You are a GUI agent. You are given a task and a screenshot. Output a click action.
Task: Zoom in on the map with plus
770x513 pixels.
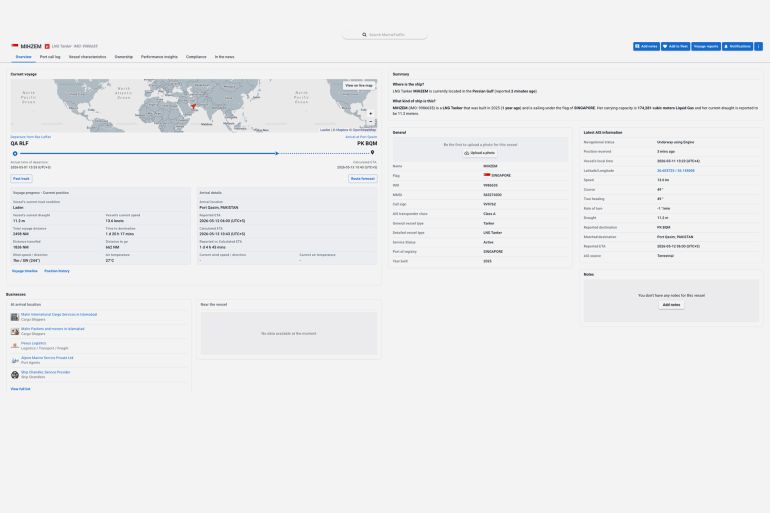click(x=370, y=113)
